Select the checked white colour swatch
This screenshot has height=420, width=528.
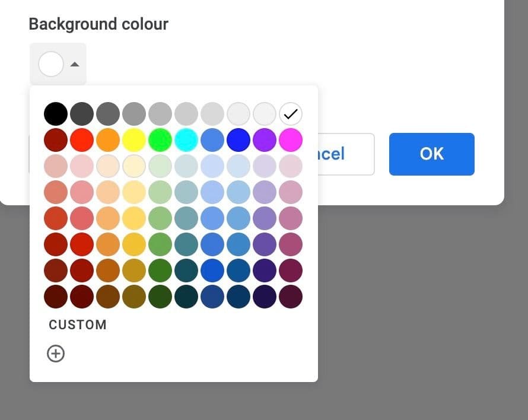(x=291, y=114)
